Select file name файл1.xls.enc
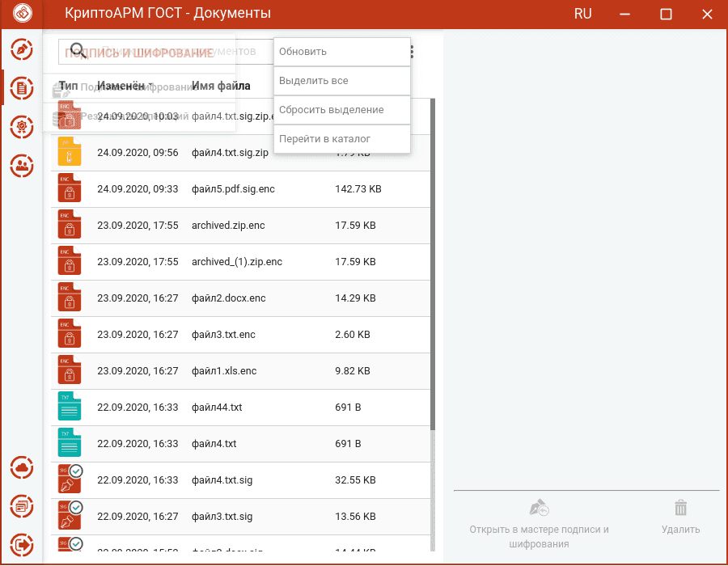Viewport: 728px width, 566px height. pyautogui.click(x=224, y=370)
